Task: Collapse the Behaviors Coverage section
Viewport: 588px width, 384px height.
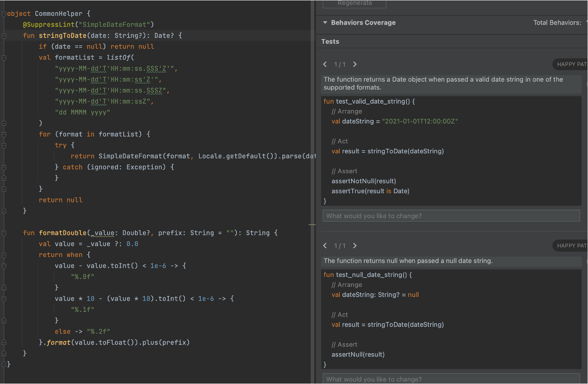Action: click(x=325, y=22)
